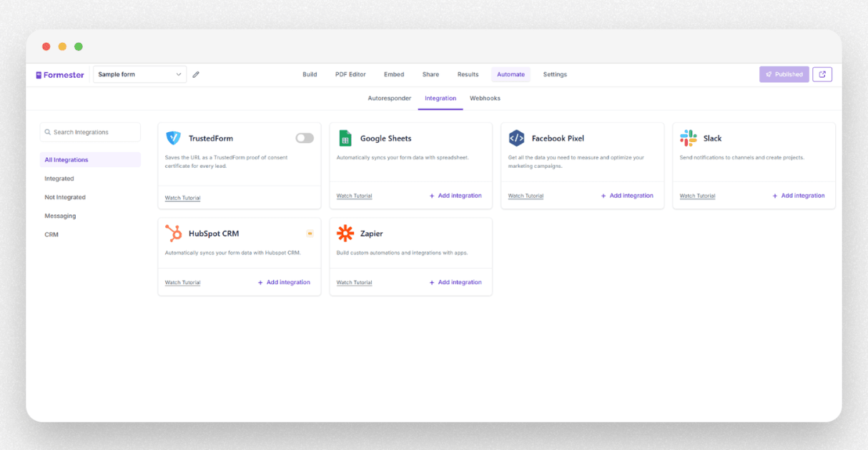Viewport: 868px width, 450px height.
Task: Enable the TrustedForm toggle switch
Action: coord(305,138)
